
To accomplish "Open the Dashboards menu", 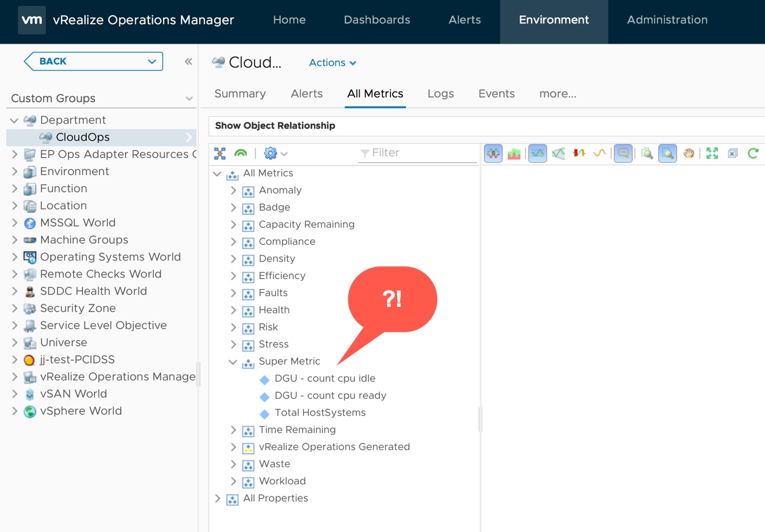I will (377, 20).
